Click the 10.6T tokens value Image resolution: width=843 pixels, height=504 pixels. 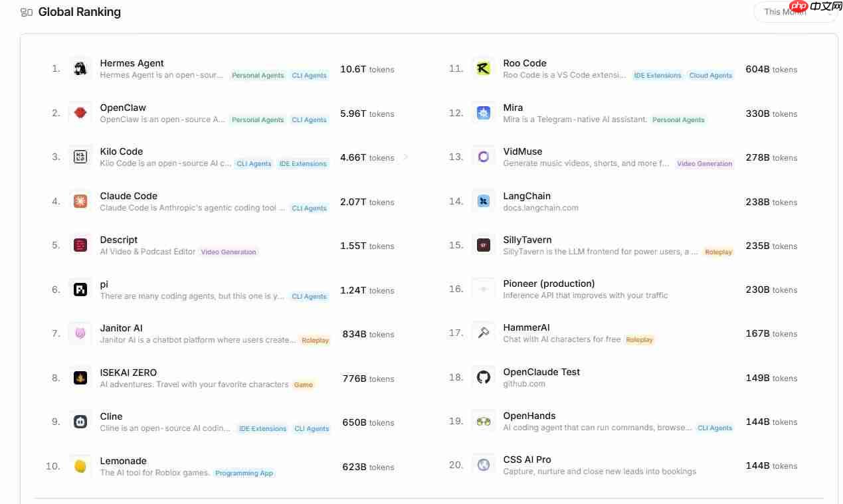click(367, 69)
